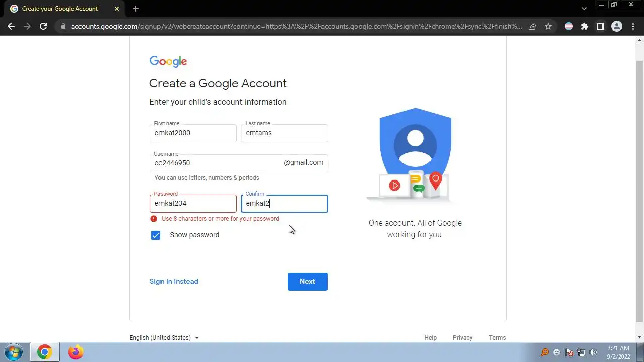Image resolution: width=644 pixels, height=362 pixels.
Task: Click the round gray tray icon beside the magnifier
Action: pos(556,352)
